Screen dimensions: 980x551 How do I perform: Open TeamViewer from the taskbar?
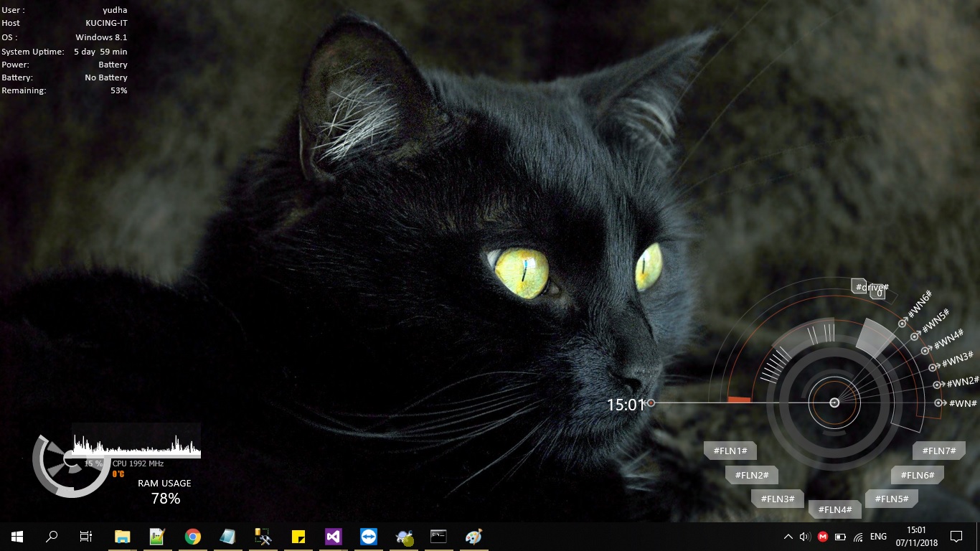point(367,536)
